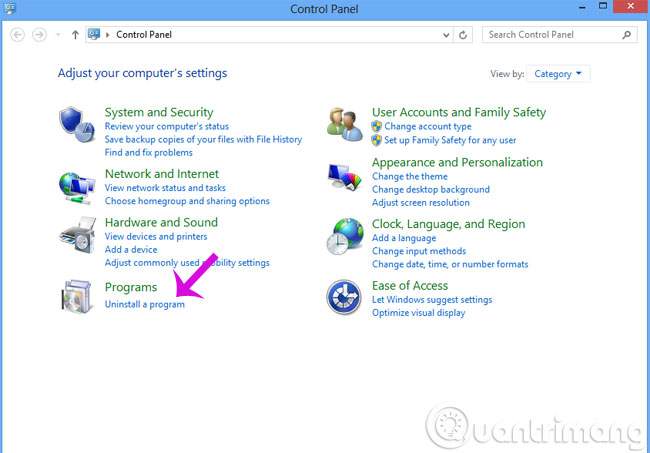The height and width of the screenshot is (453, 650).
Task: Open Choose homegroup and sharing options
Action: click(187, 201)
